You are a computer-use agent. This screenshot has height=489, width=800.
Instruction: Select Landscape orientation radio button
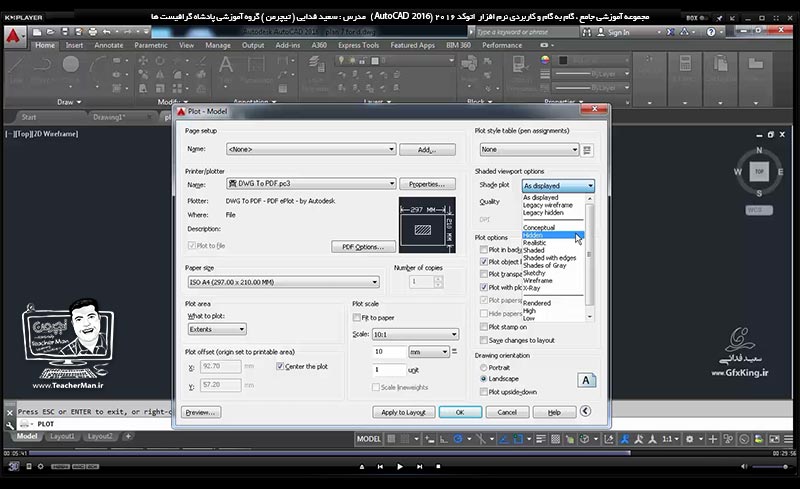pyautogui.click(x=484, y=379)
